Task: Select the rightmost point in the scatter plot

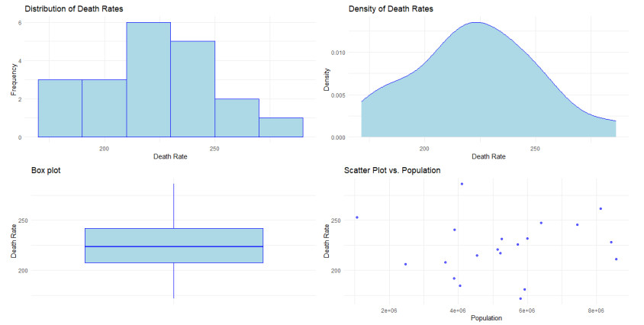Action: pos(616,259)
